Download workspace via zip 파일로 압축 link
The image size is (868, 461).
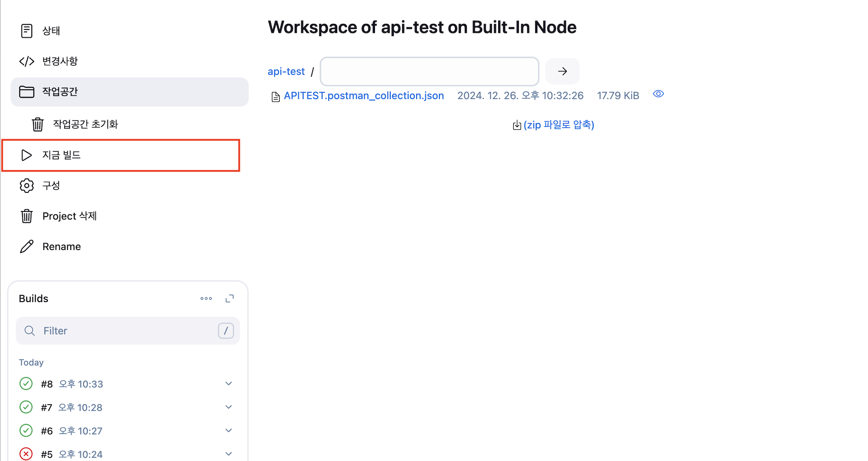click(558, 125)
